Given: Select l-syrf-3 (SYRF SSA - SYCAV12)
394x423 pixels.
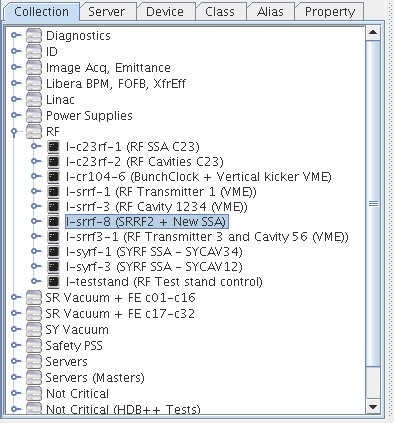Looking at the screenshot, I should tap(154, 267).
